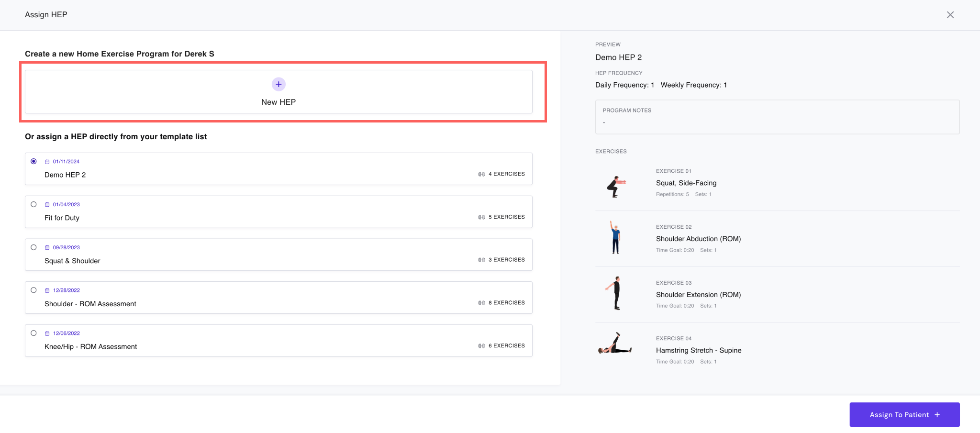
Task: Click the plus icon on Assign To Patient
Action: [x=937, y=415]
